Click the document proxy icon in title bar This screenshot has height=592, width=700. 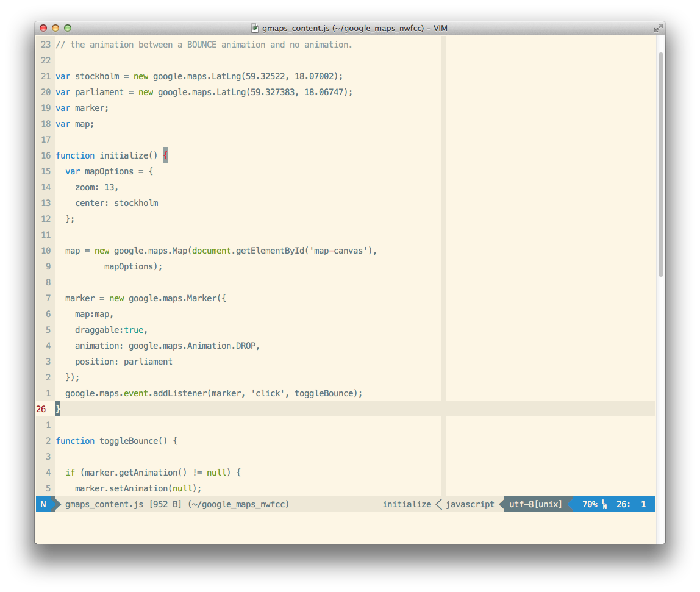(255, 28)
